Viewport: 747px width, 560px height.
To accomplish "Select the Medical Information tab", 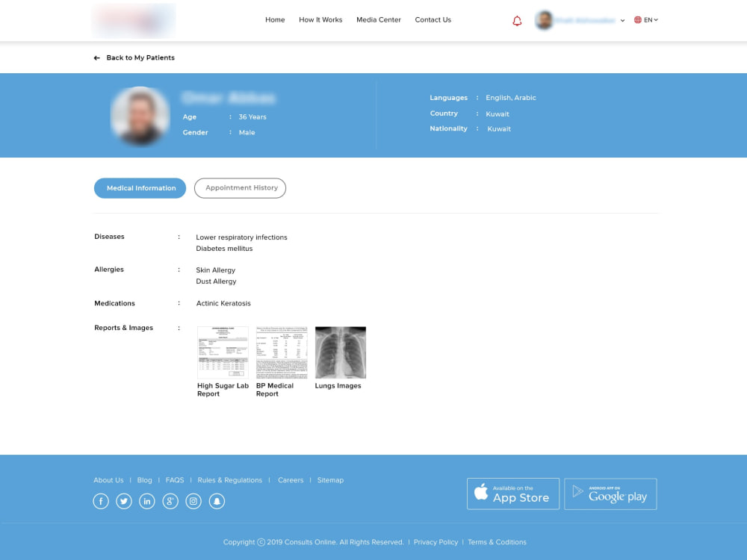I will coord(140,188).
